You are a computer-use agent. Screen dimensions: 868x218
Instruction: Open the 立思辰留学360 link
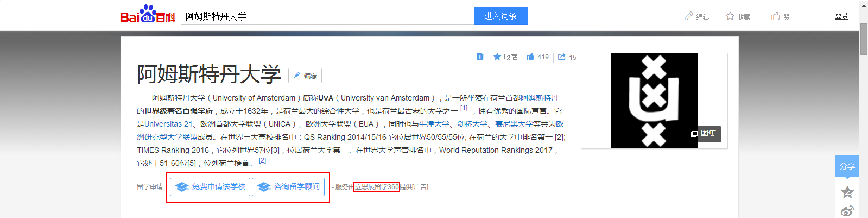[x=377, y=187]
